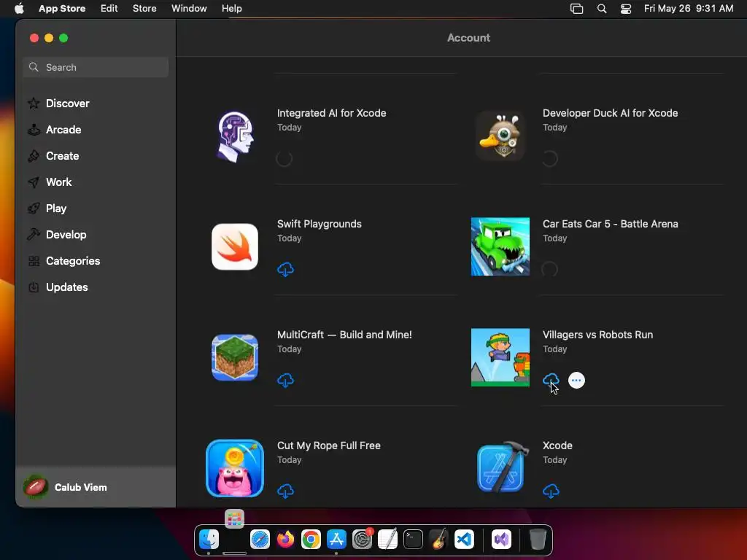Open the Integrated AI for Xcode app icon
The image size is (747, 560).
235,136
